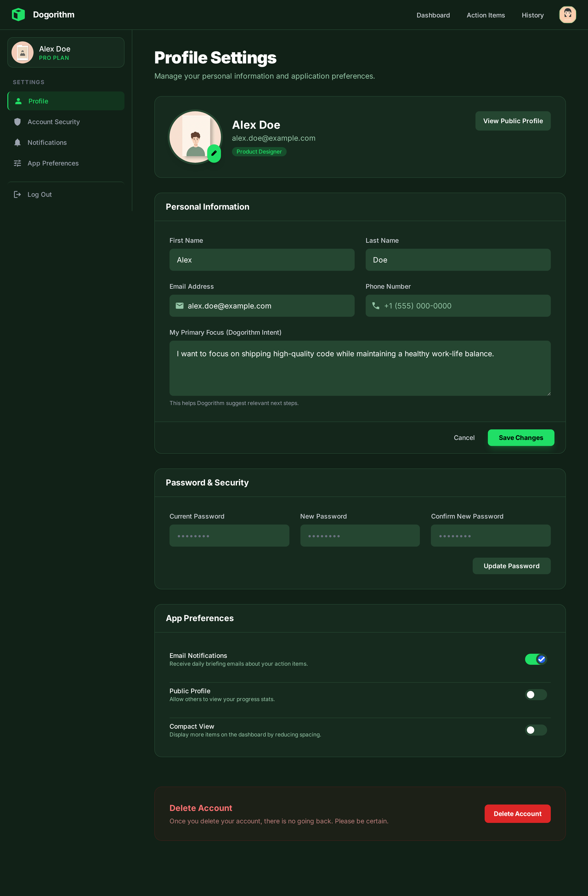Select Account Security in settings sidebar

click(x=66, y=122)
